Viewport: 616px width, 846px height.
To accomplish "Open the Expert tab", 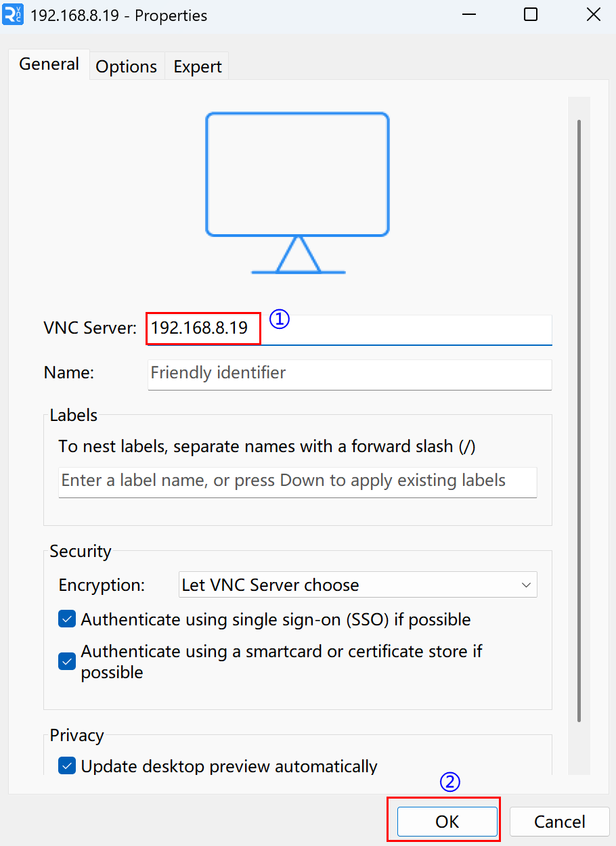I will pos(197,66).
